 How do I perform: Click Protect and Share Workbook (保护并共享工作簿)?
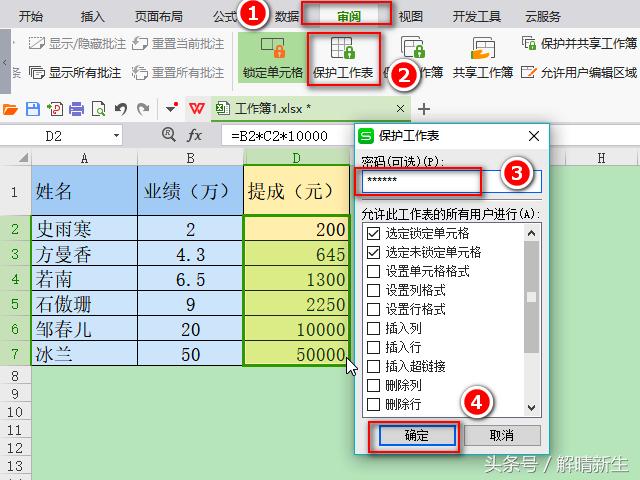pos(579,43)
